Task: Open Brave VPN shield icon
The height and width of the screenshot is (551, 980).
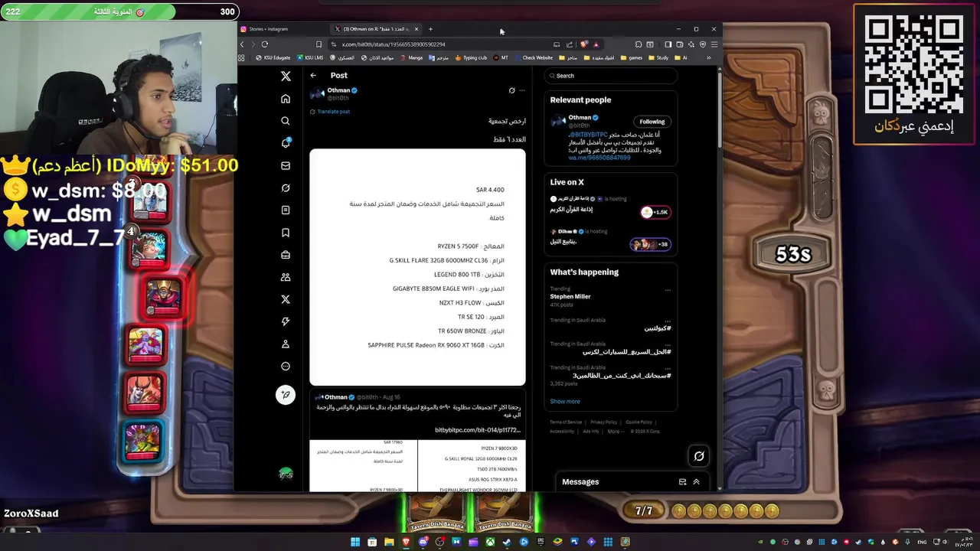Action: coord(702,44)
